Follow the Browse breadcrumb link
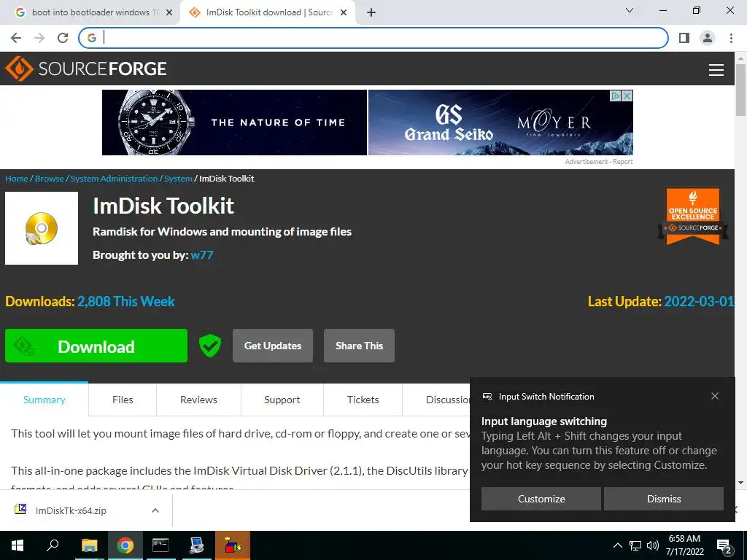The width and height of the screenshot is (747, 560). [50, 179]
